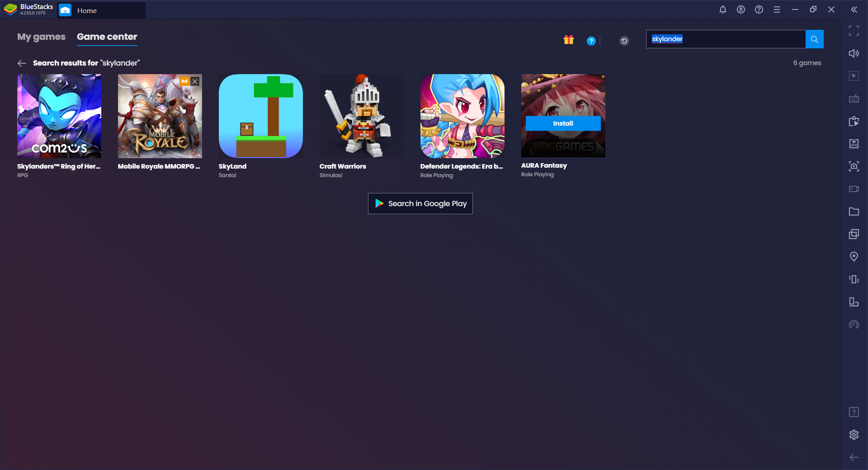
Task: Open the macro recorder icon
Action: click(x=854, y=121)
